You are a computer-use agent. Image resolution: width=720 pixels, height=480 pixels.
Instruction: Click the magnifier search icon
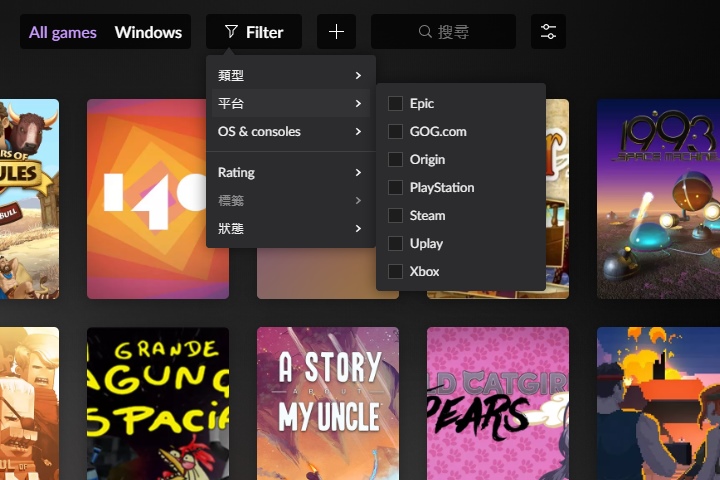point(426,32)
